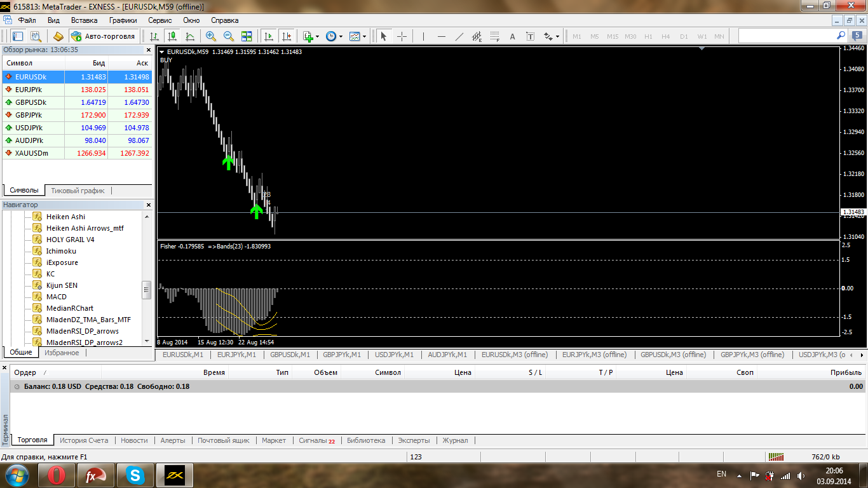
Task: Select the cursor arrow tool
Action: (383, 36)
